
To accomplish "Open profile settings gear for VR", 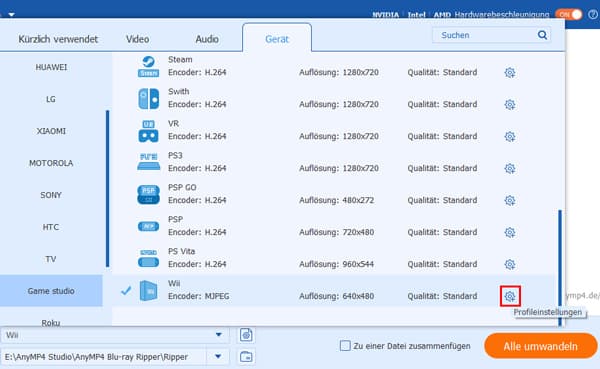I will tap(509, 137).
